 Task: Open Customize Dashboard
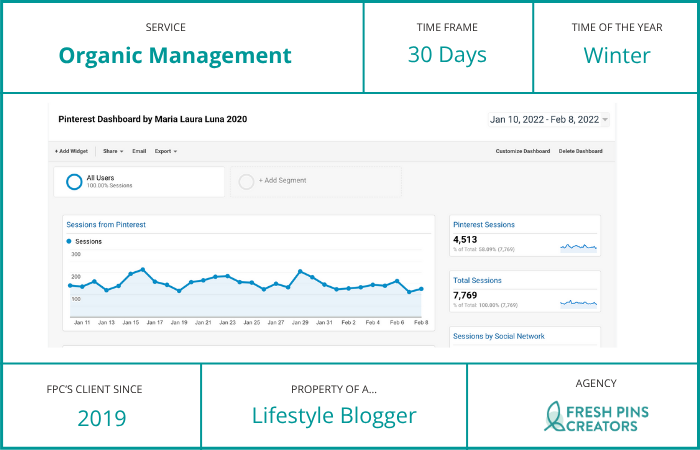pyautogui.click(x=523, y=151)
